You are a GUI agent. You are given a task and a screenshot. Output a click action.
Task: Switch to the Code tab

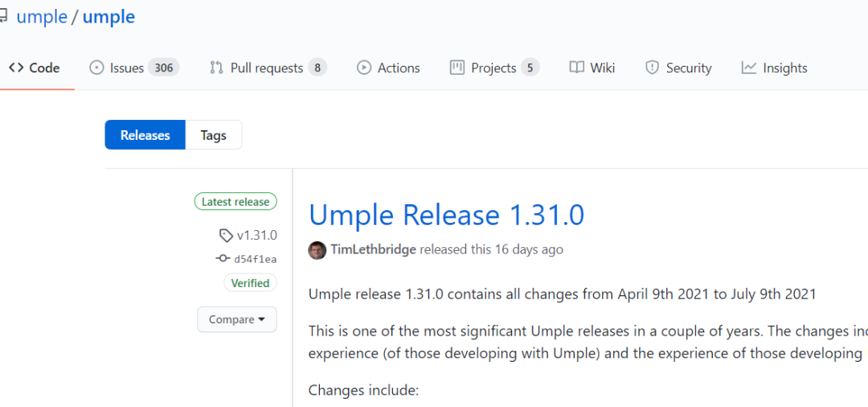coord(35,68)
